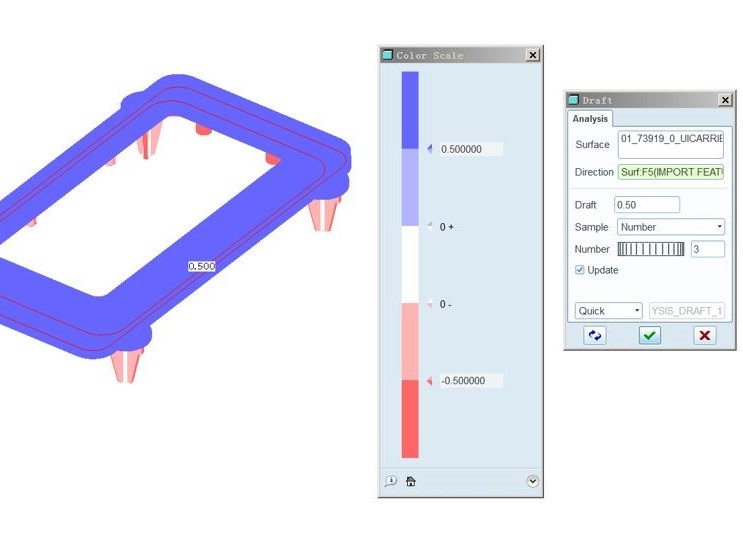
Task: Open the Quick analysis type dropdown
Action: (609, 311)
